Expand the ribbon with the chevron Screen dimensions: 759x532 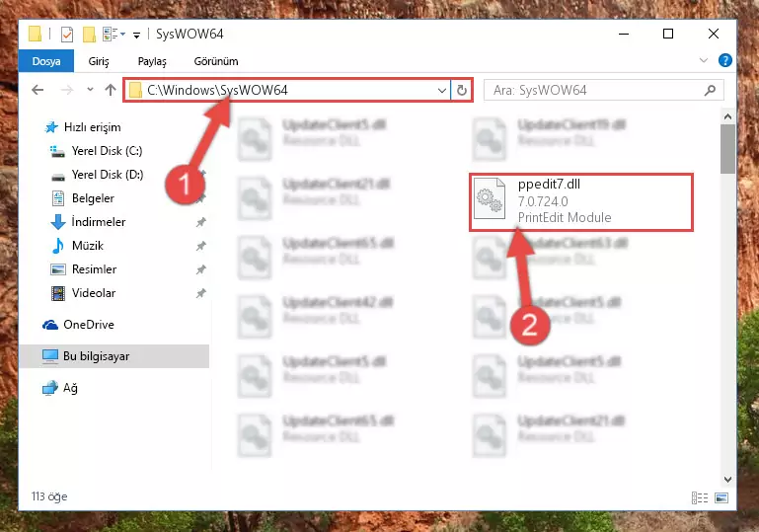tap(704, 60)
